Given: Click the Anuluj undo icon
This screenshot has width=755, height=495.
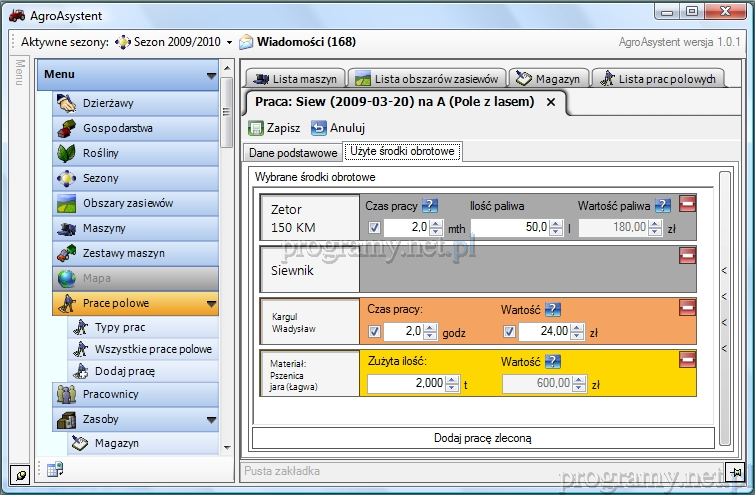Looking at the screenshot, I should (x=319, y=128).
